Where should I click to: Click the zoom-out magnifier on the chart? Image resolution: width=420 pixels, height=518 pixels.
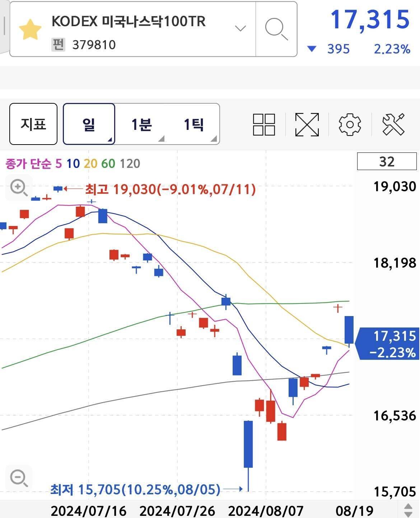click(x=19, y=477)
